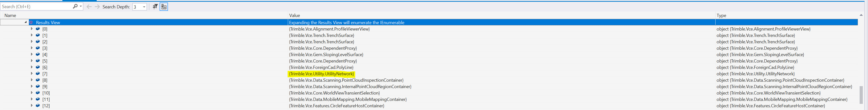Image resolution: width=868 pixels, height=110 pixels.
Task: Collapse the Results View node
Action: tap(26, 22)
